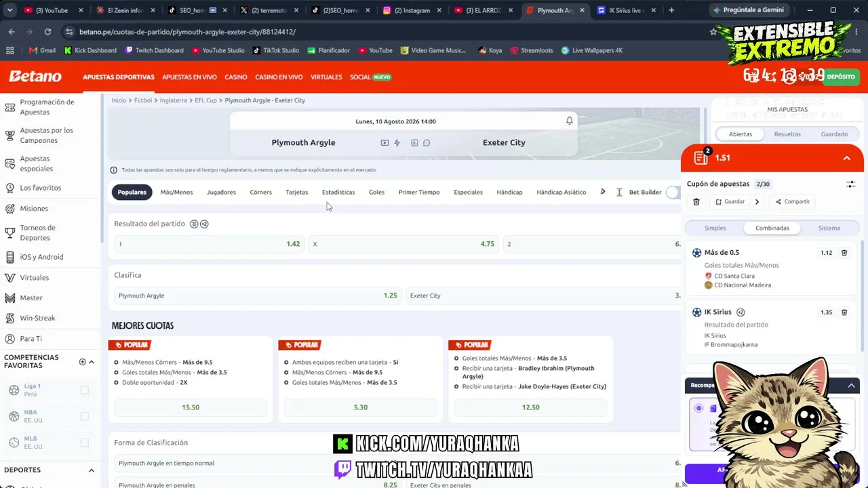Viewport: 868px width, 488px height.
Task: Click the Misiones sidebar icon
Action: point(10,208)
